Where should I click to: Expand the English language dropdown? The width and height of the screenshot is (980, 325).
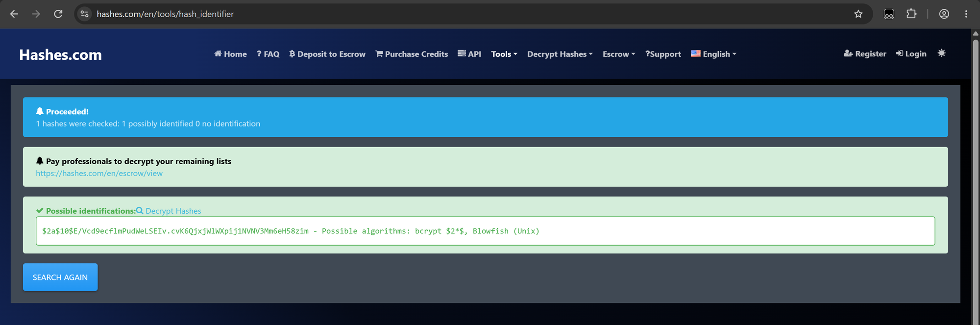[713, 54]
